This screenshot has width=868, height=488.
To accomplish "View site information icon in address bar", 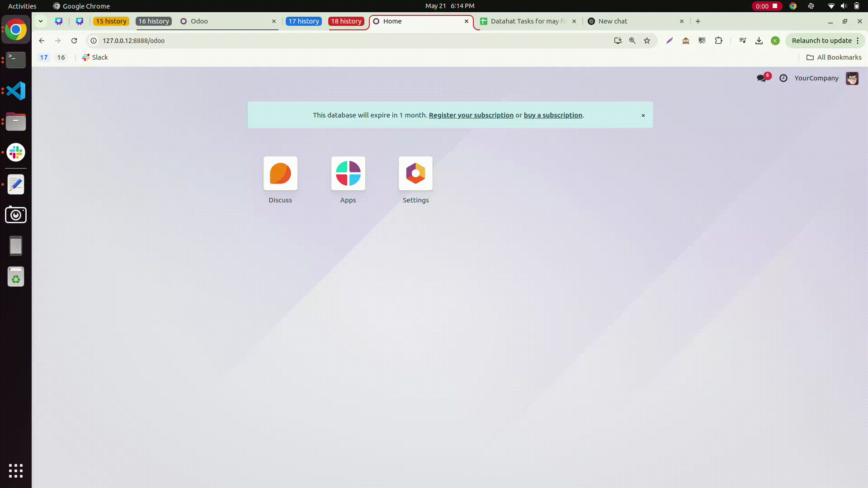I will (x=94, y=41).
